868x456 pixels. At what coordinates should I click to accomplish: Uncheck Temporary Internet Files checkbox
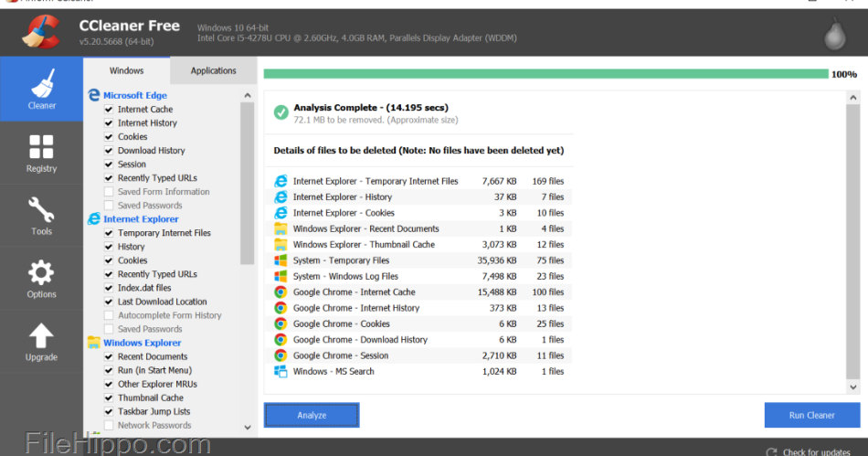click(109, 233)
